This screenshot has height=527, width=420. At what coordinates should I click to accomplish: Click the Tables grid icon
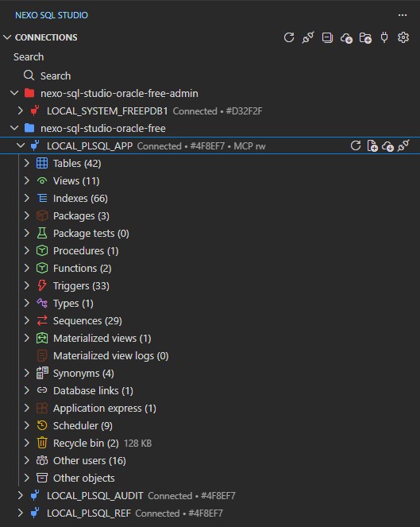point(42,163)
